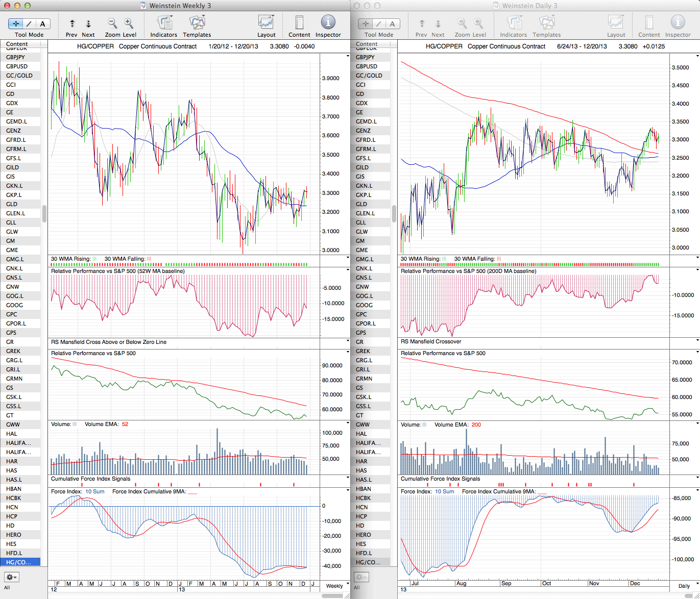
Task: Open Templates in the Weinstein Weekly toolbar
Action: point(197,23)
